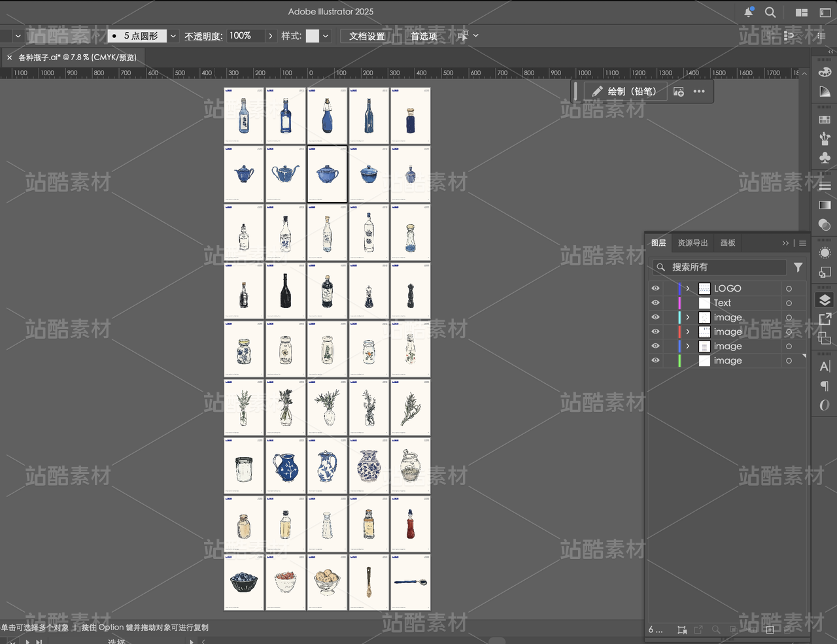
Task: Open the Graphic Styles panel icon
Action: pyautogui.click(x=825, y=272)
